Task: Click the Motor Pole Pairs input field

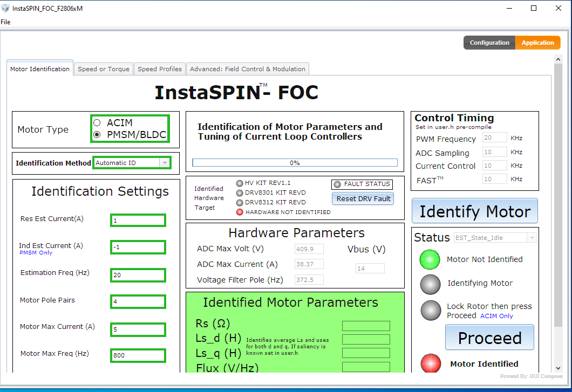Action: pos(138,301)
